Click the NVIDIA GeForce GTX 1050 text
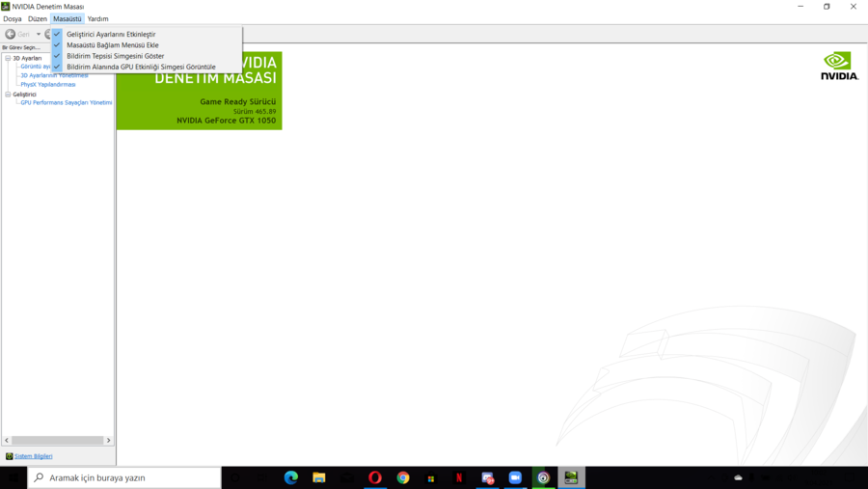 tap(227, 121)
